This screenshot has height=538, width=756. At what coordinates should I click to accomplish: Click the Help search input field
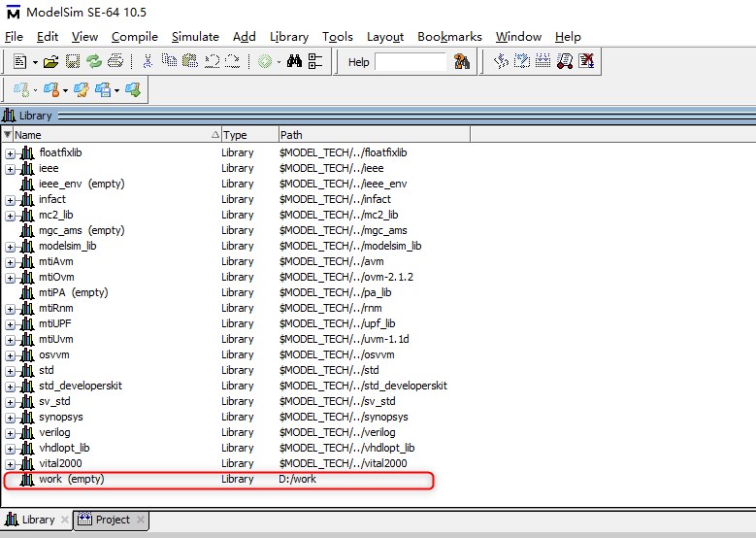tap(411, 62)
